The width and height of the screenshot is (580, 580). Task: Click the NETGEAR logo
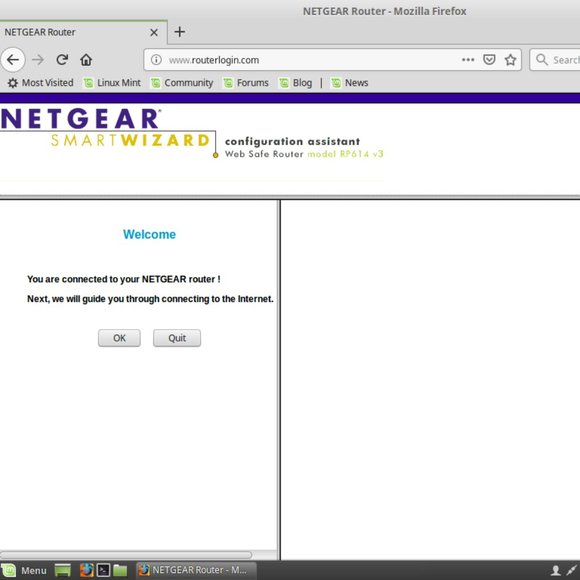tap(81, 119)
